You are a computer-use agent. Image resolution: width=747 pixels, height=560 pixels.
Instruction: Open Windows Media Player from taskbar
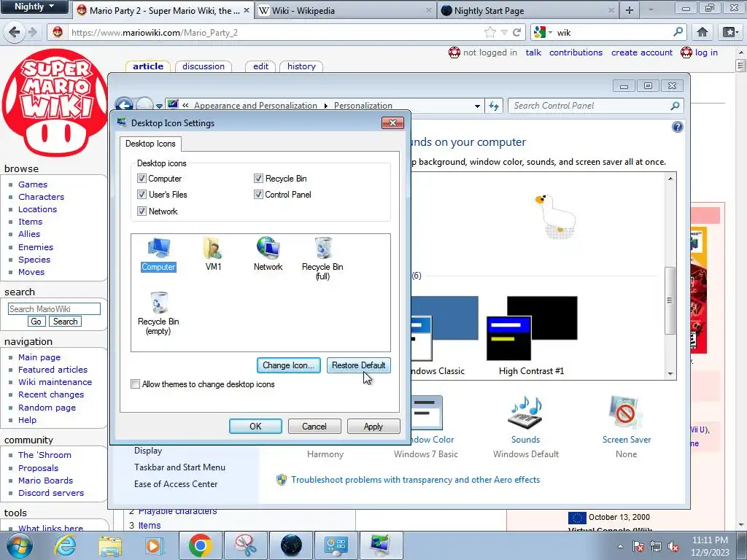tap(155, 545)
